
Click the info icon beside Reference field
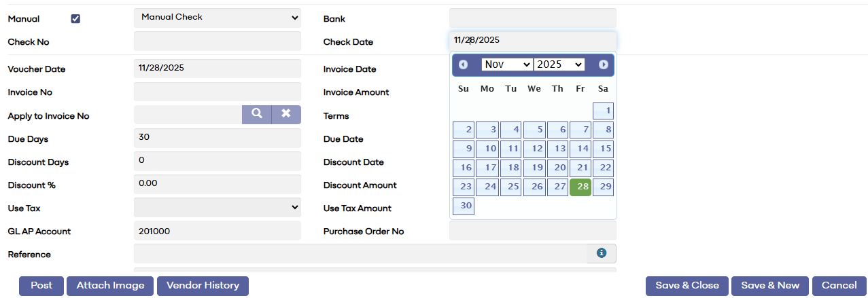[602, 253]
